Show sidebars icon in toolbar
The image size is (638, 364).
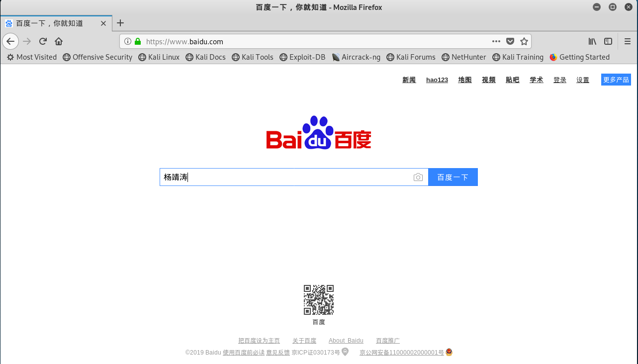pos(608,41)
